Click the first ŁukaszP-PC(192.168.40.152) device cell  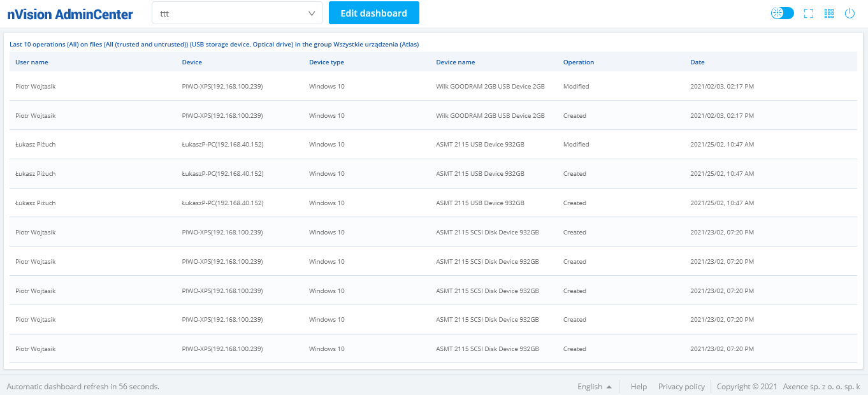(222, 145)
